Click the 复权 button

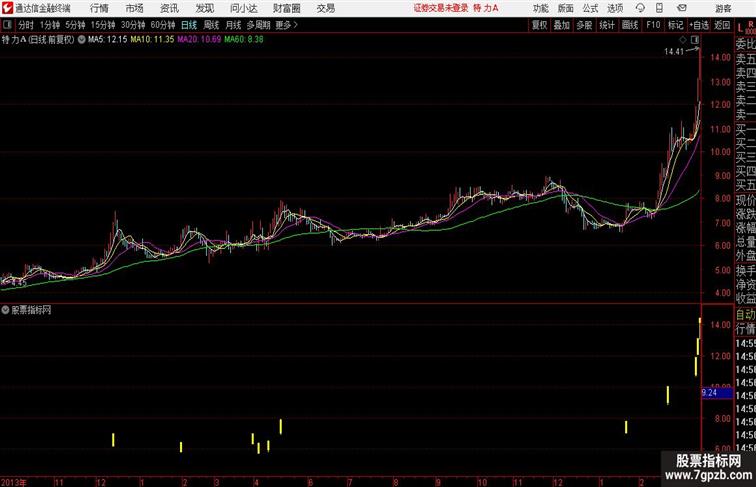click(539, 25)
